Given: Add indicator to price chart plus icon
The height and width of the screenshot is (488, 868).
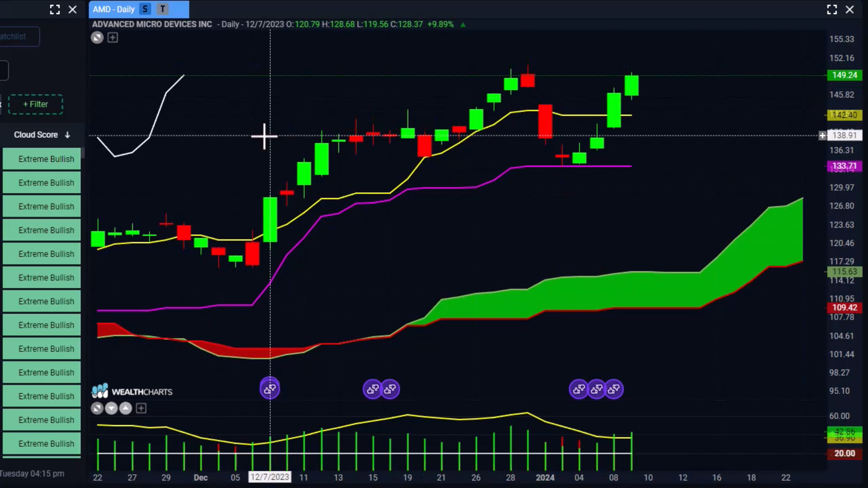Looking at the screenshot, I should [x=113, y=38].
